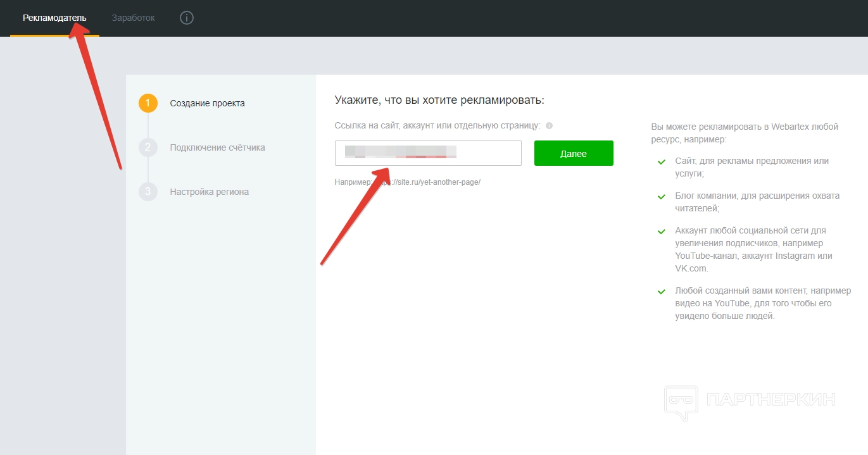Click checkmark beside Блог компании item
This screenshot has height=455, width=868.
662,197
